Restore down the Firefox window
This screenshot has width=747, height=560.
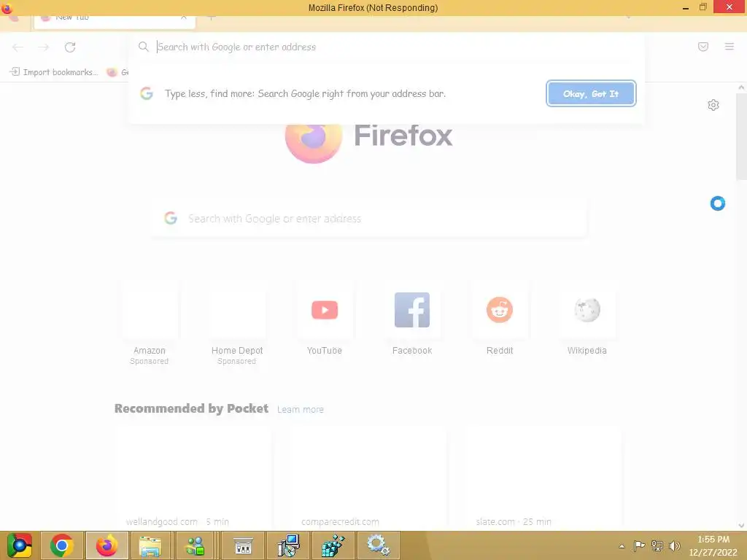tap(703, 7)
